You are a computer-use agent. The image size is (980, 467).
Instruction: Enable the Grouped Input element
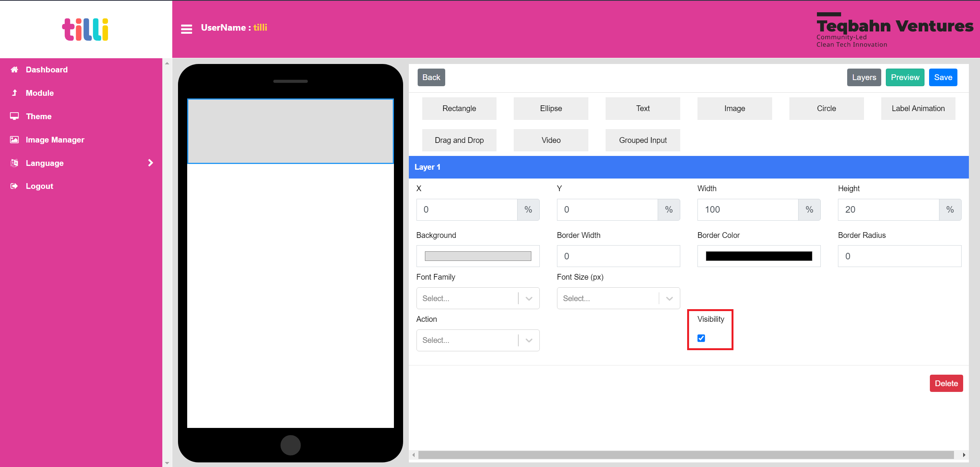(x=642, y=139)
